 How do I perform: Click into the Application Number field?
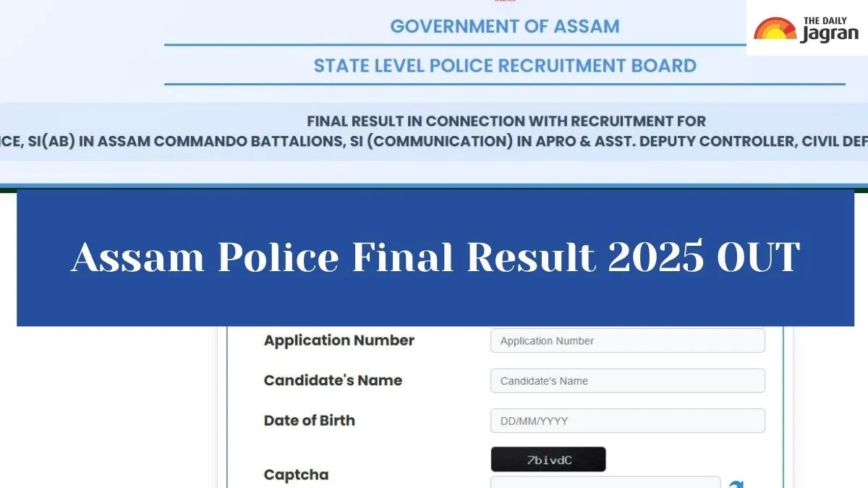627,341
